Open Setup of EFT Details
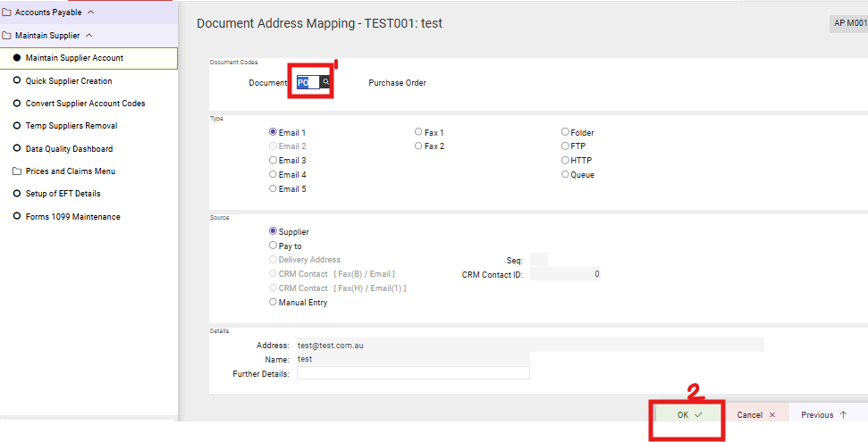This screenshot has width=868, height=442. (63, 194)
